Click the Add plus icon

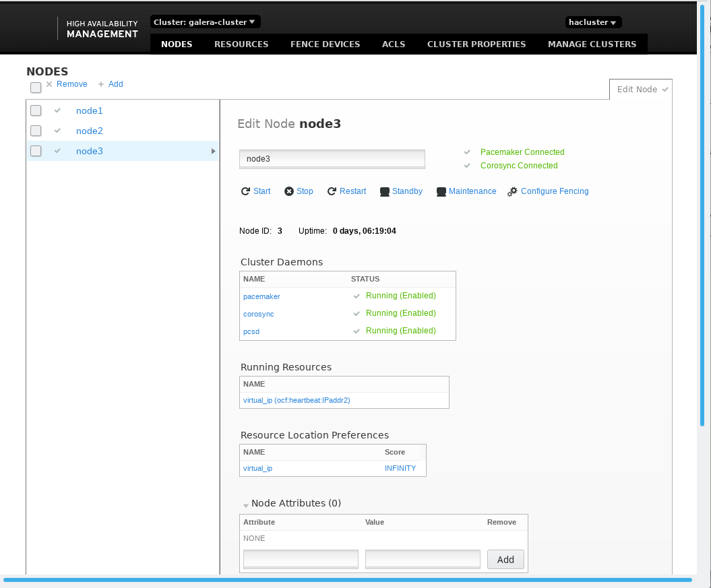[x=101, y=84]
